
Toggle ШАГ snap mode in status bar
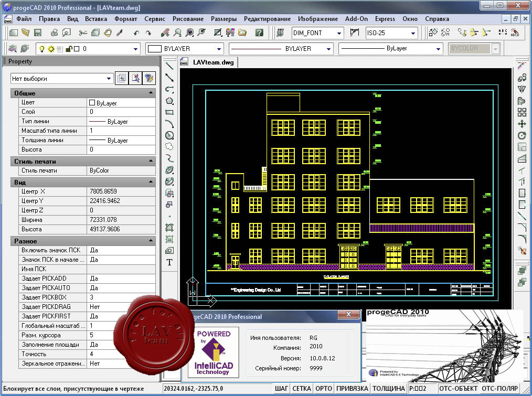[x=281, y=388]
